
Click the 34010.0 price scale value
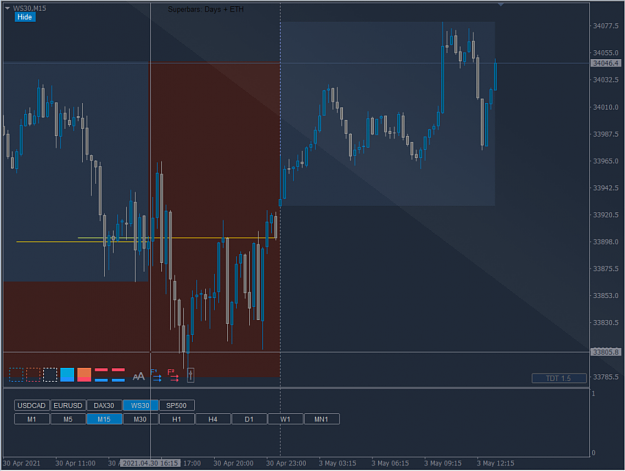[606, 107]
